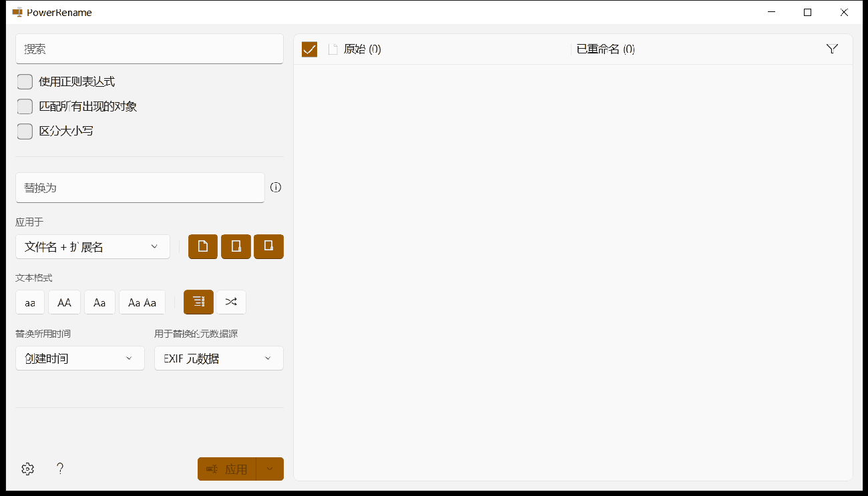Select the 'Aa' title case format
The height and width of the screenshot is (496, 868).
tap(99, 302)
